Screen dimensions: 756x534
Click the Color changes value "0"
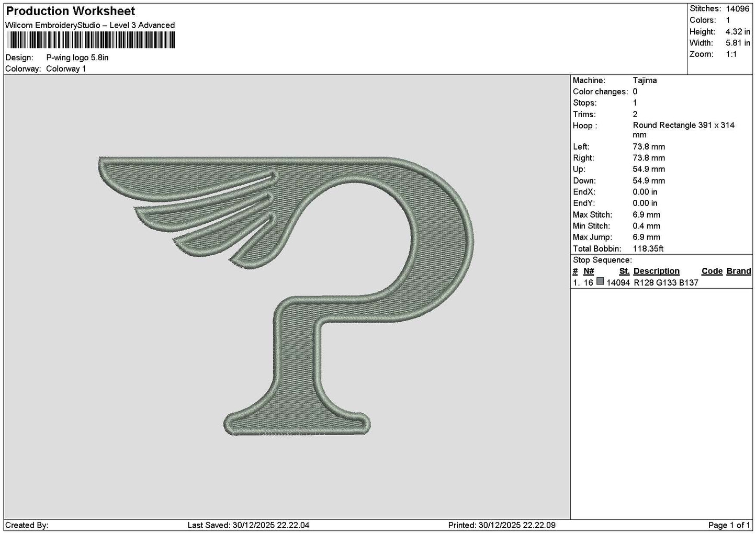pyautogui.click(x=635, y=92)
